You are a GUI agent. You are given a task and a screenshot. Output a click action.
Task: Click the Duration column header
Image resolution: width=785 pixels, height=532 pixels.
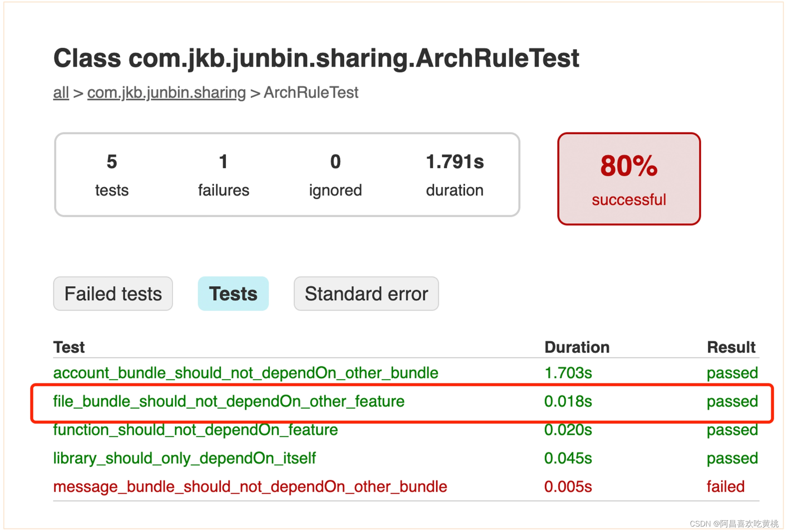pos(577,347)
